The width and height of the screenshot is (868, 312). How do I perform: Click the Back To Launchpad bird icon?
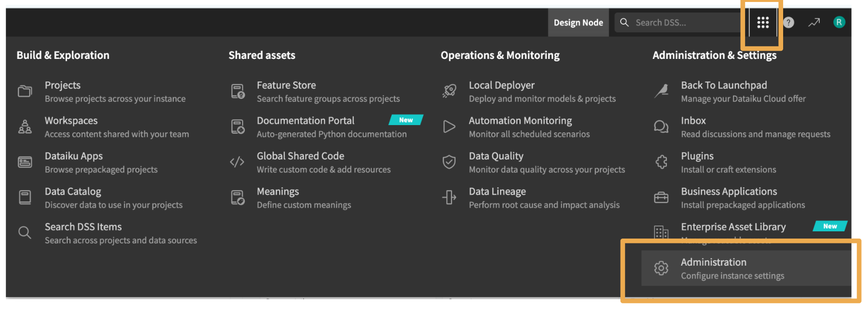click(x=661, y=91)
